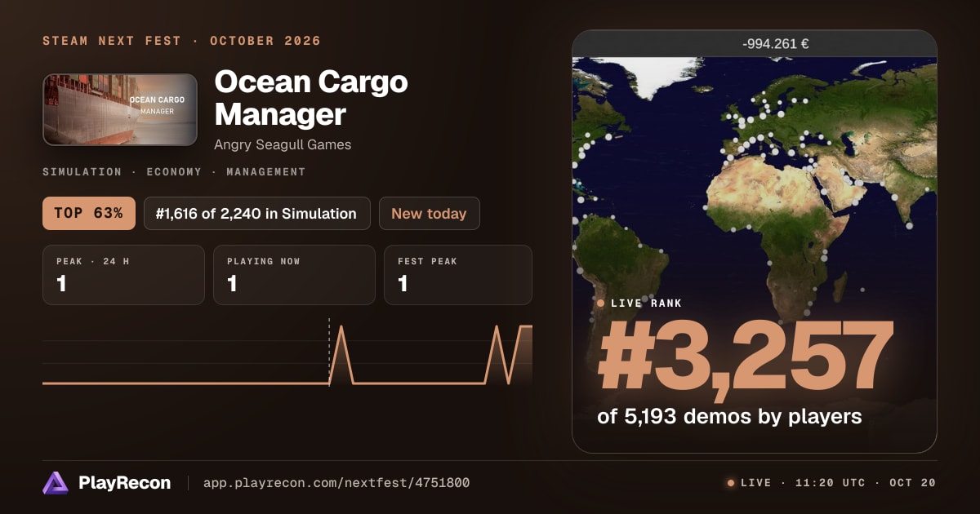Click the SIMULATION tag text
Screen dimensions: 980x514
[82, 172]
